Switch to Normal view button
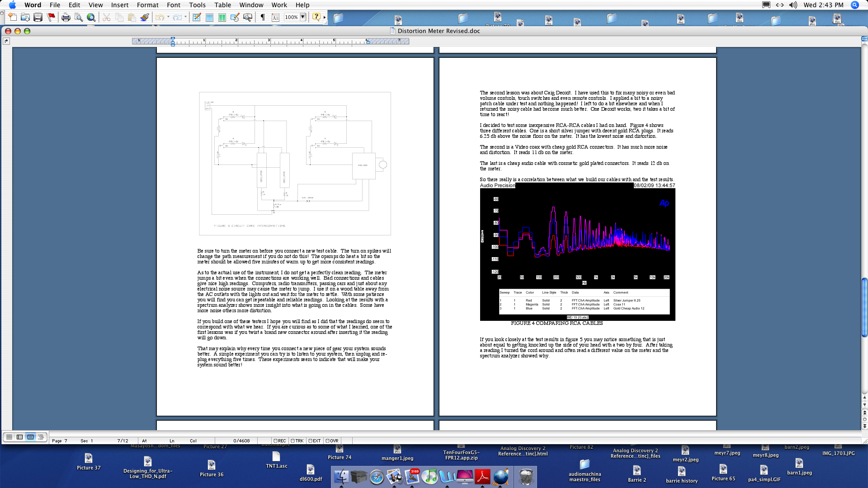Viewport: 868px width, 488px height. (x=9, y=437)
